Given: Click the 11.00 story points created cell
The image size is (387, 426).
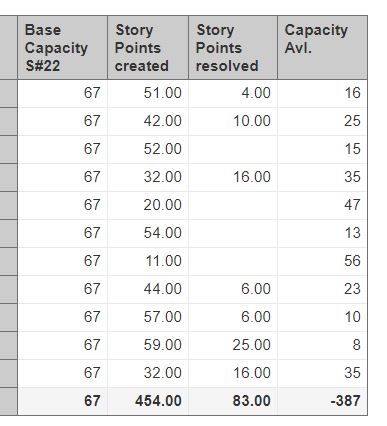Looking at the screenshot, I should [148, 261].
